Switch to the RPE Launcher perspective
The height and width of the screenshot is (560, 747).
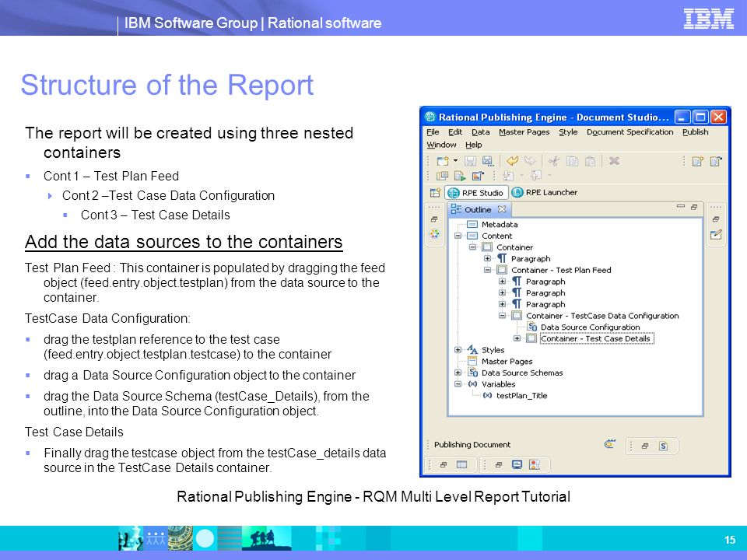545,192
